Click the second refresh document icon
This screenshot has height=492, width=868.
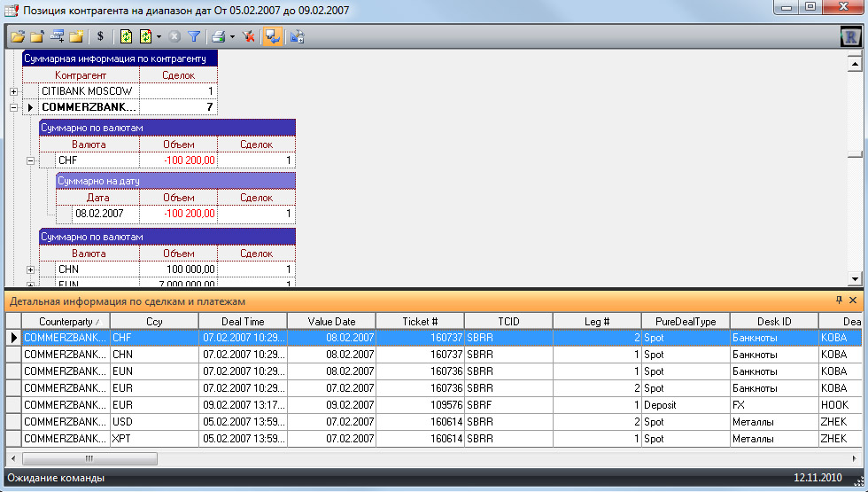[145, 36]
